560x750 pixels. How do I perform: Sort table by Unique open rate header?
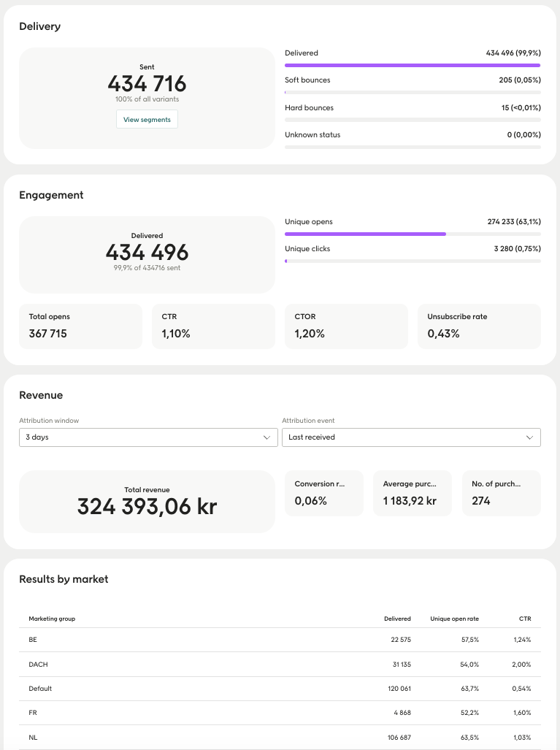coord(454,619)
